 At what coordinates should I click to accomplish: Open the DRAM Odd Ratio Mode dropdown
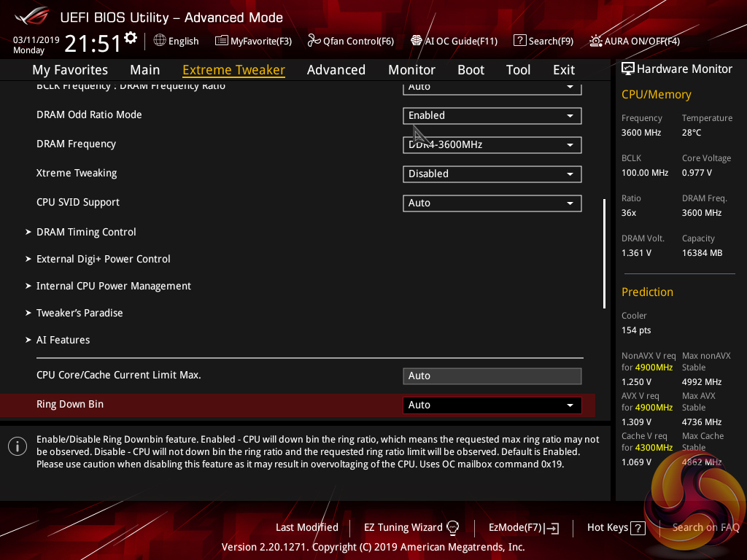pyautogui.click(x=492, y=115)
